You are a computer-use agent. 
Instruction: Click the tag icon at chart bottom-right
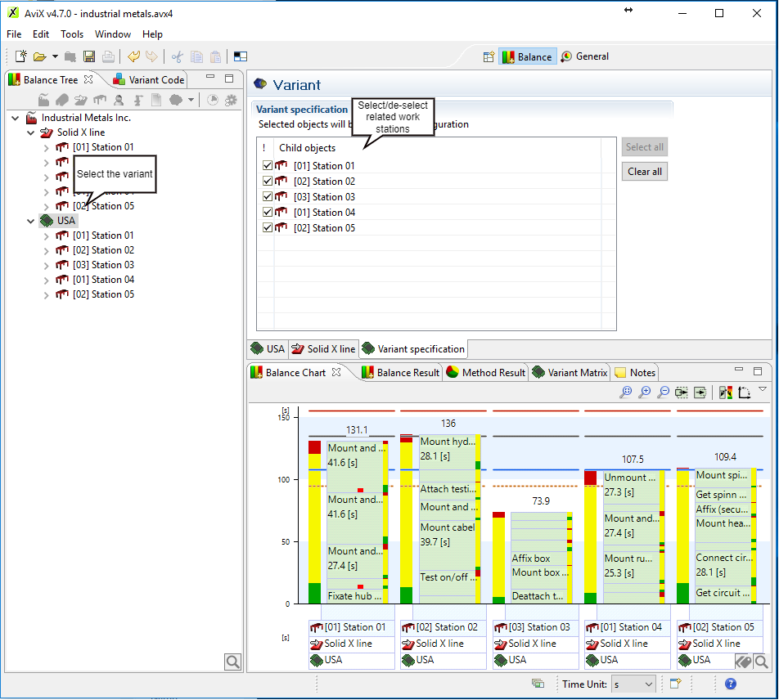[743, 661]
